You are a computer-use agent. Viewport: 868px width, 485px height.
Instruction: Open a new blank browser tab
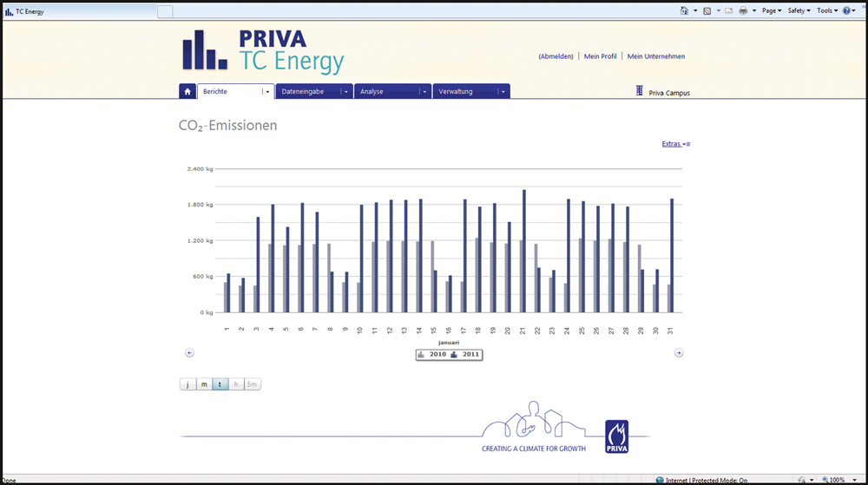pos(165,11)
